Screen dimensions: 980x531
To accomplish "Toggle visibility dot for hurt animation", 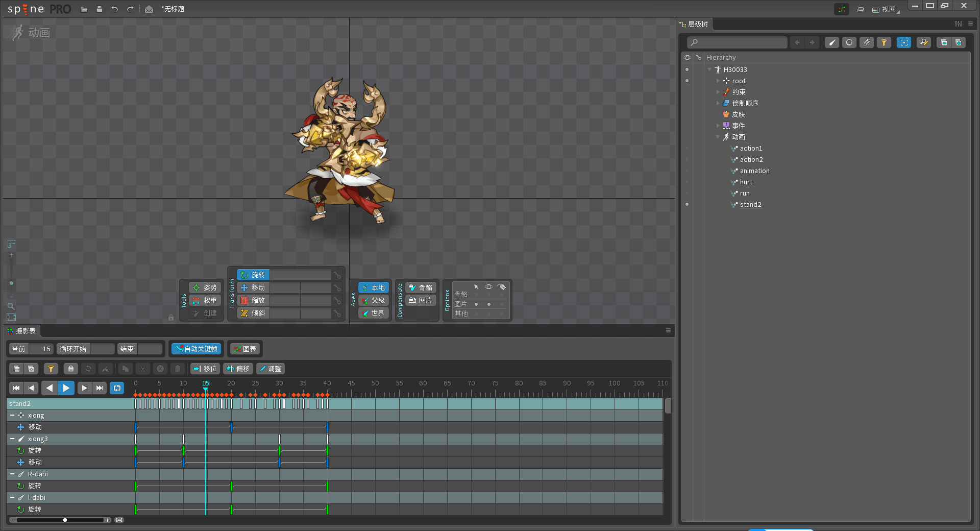I will (x=687, y=182).
